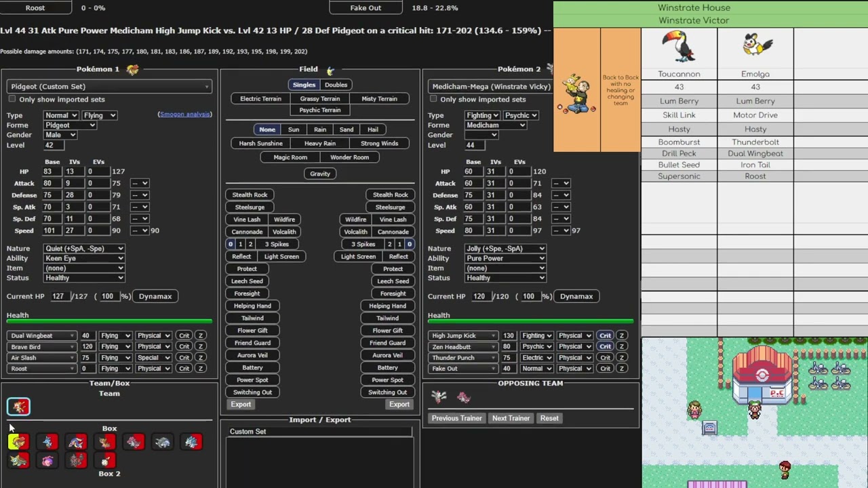Enable Pokémon 1 'Only show imported sets' checkbox

12,99
